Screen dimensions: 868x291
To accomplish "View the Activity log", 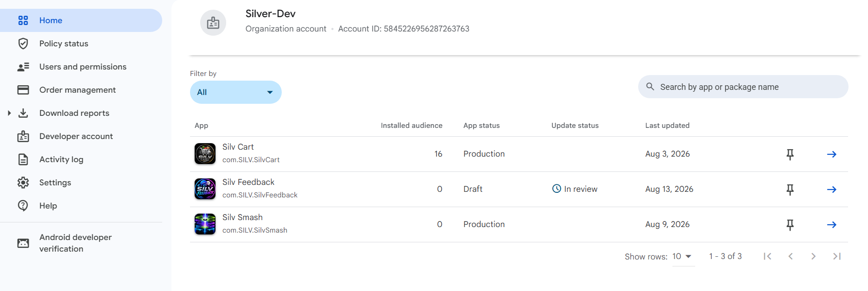I will tap(81, 159).
